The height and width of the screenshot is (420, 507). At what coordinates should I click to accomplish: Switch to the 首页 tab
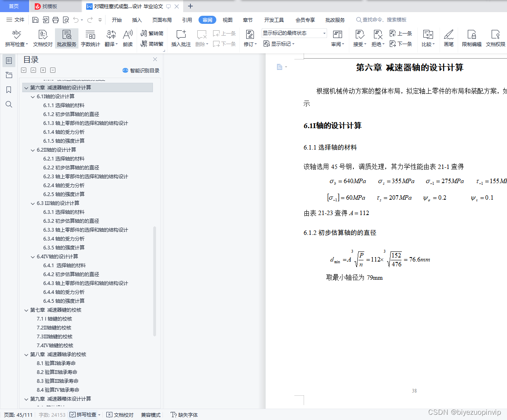point(14,6)
